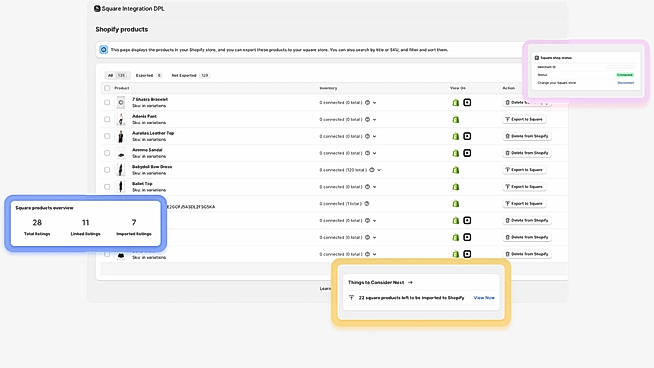Export Babydoll Bow Dress to Square
This screenshot has width=654, height=368.
[524, 170]
